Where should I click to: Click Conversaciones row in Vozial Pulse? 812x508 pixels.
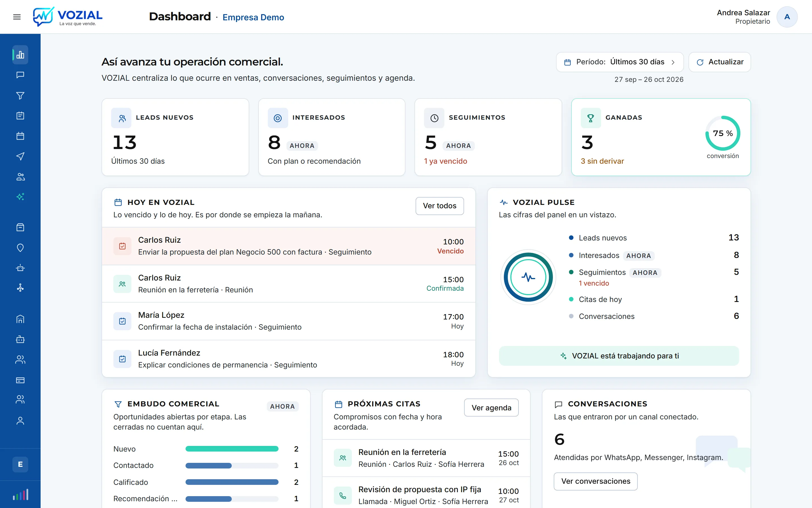(x=654, y=316)
